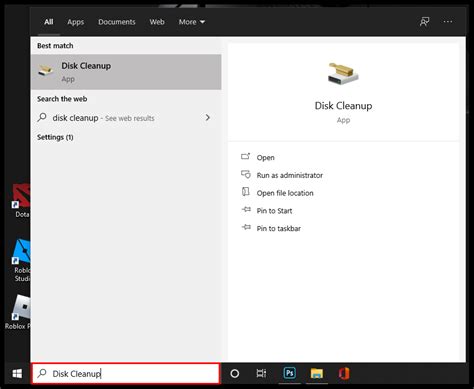Viewport: 474px width, 389px height.
Task: Expand the More dropdown filter
Action: [x=192, y=22]
